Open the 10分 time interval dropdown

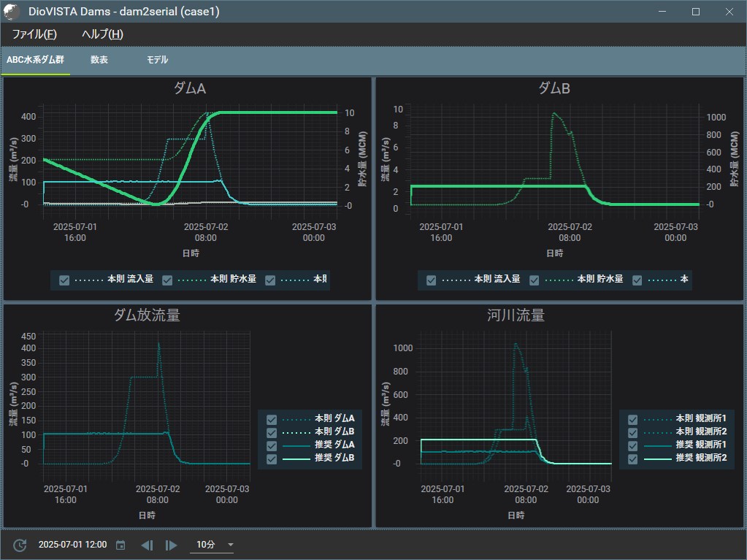(215, 545)
